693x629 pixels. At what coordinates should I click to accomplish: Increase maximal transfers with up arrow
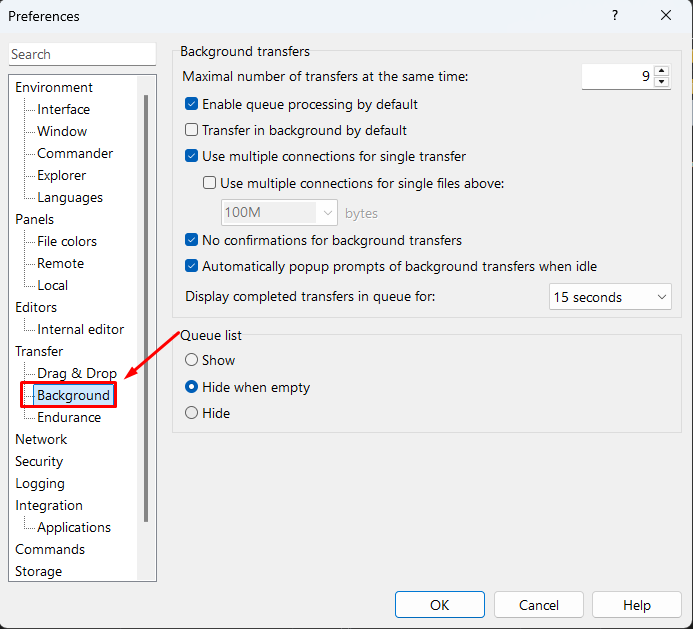tap(661, 71)
